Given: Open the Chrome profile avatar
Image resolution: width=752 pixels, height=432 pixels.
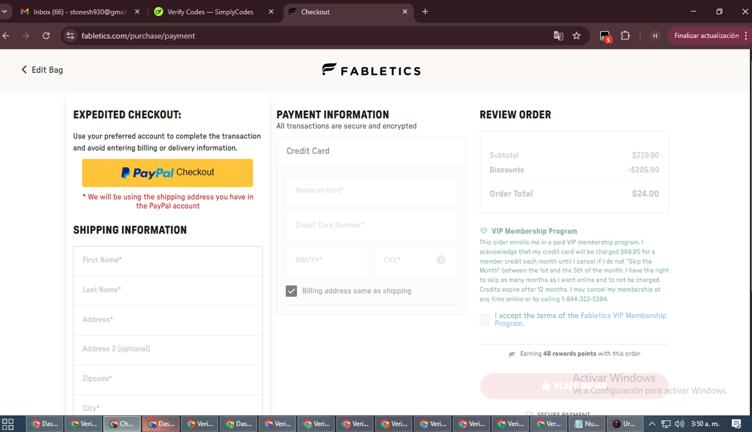Looking at the screenshot, I should pos(655,36).
